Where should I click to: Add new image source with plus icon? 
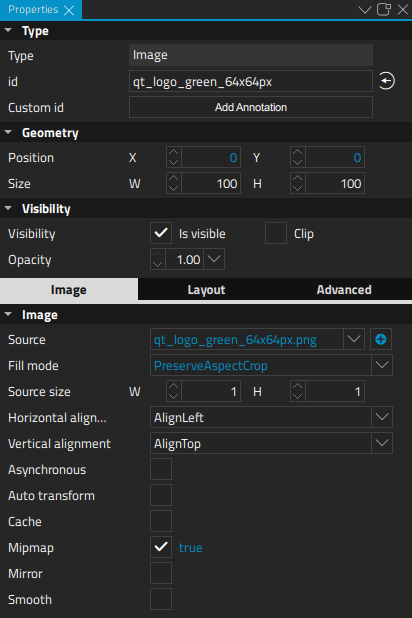click(381, 339)
